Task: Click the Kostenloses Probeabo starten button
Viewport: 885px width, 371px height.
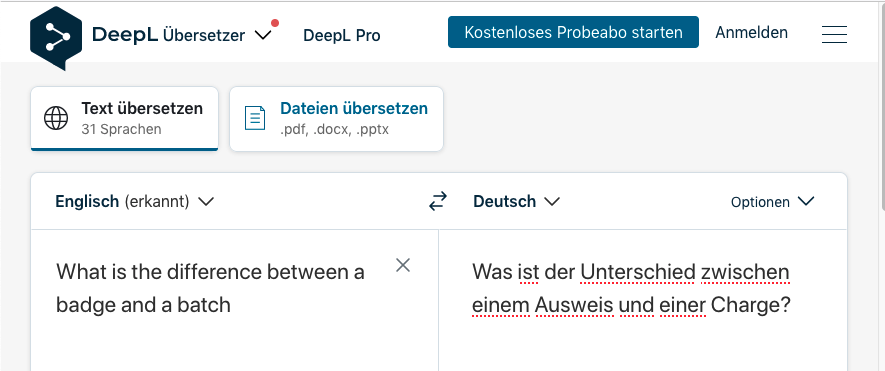Action: tap(573, 32)
